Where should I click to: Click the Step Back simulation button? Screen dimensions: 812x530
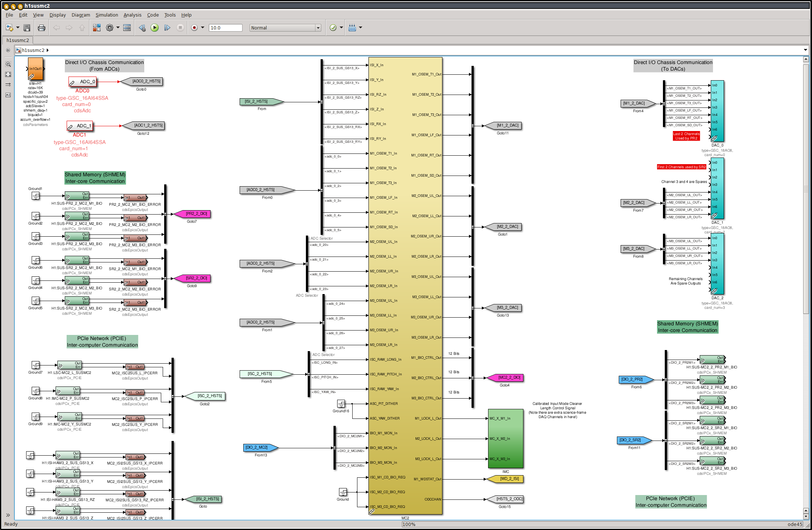(142, 28)
